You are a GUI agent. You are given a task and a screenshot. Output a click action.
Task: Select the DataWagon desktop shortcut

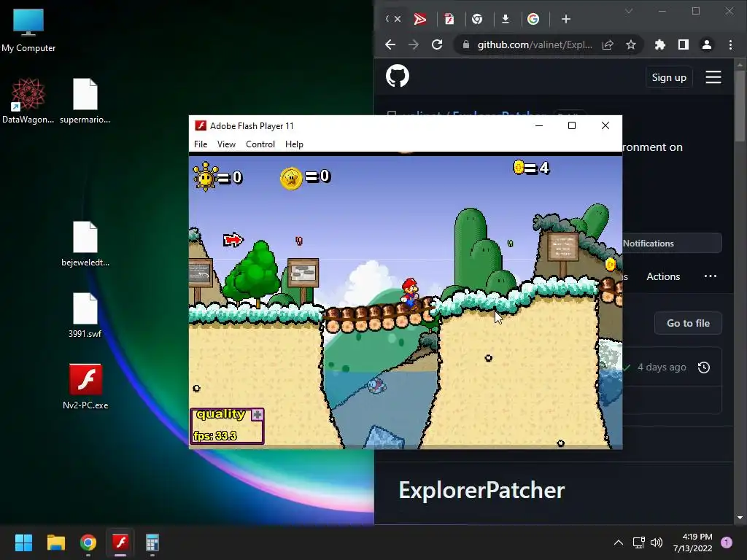28,101
